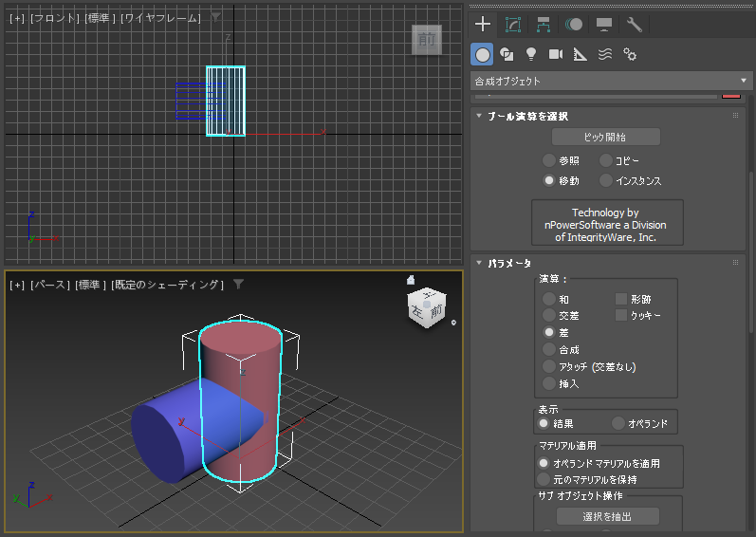Image resolution: width=756 pixels, height=537 pixels.
Task: Click the nPowerSoftware technology button
Action: [607, 223]
